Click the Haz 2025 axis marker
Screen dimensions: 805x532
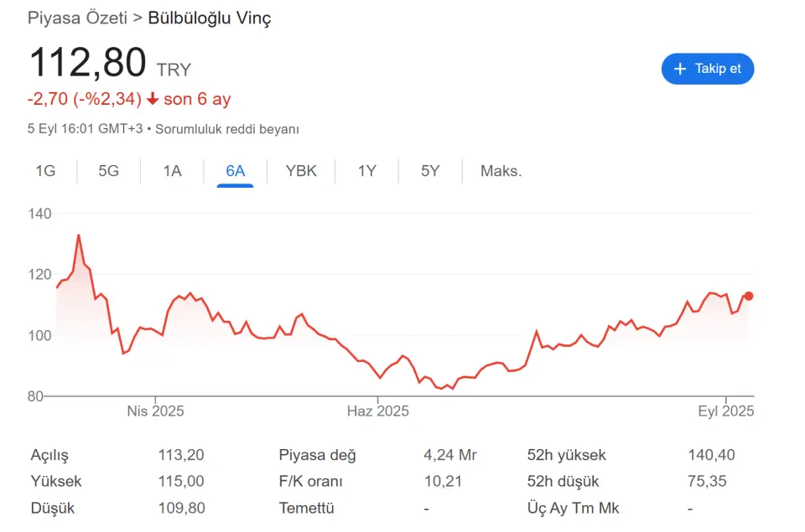pos(378,411)
